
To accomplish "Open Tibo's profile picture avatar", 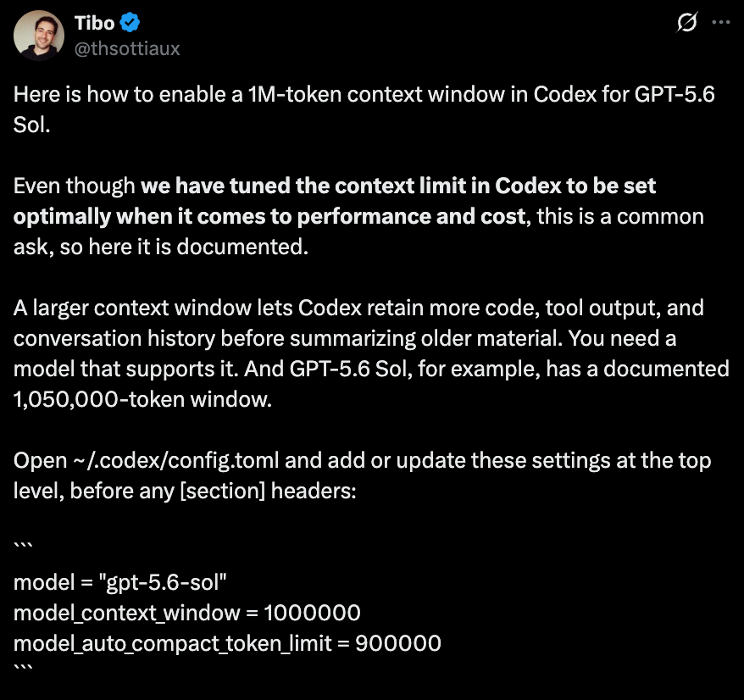I will (39, 36).
